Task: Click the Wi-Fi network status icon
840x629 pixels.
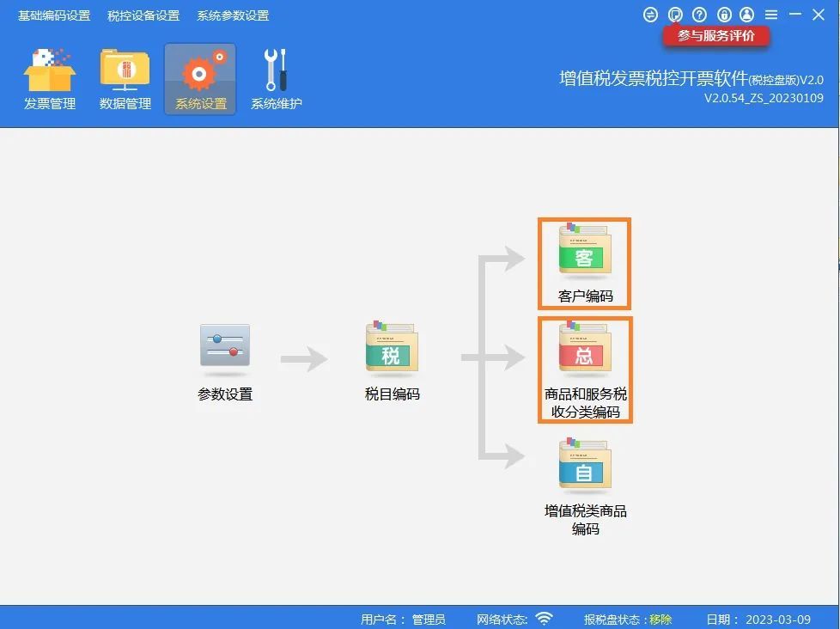Action: (545, 619)
